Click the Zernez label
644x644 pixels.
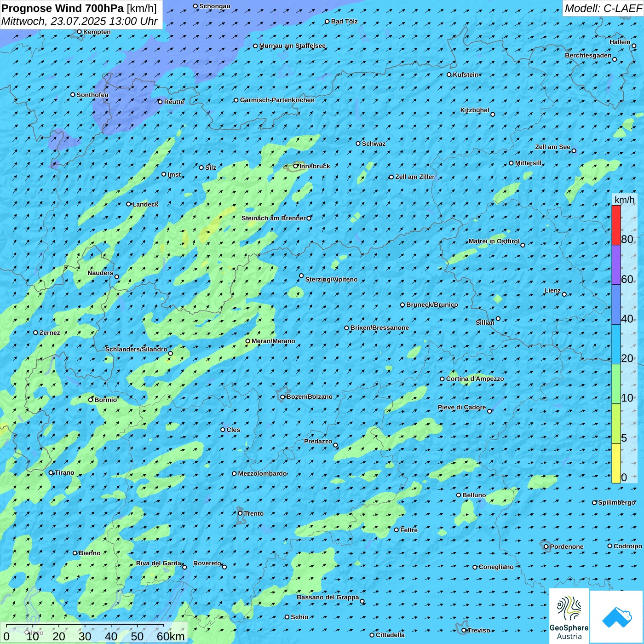[x=50, y=333]
